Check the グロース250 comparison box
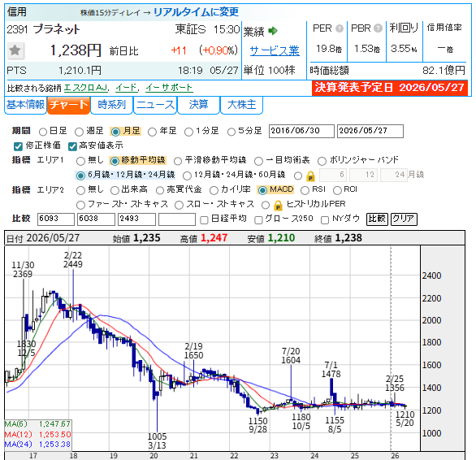This screenshot has width=476, height=460. click(x=258, y=219)
